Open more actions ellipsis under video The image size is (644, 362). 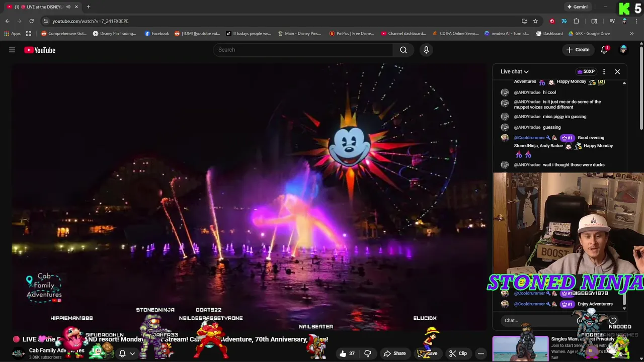click(x=481, y=353)
